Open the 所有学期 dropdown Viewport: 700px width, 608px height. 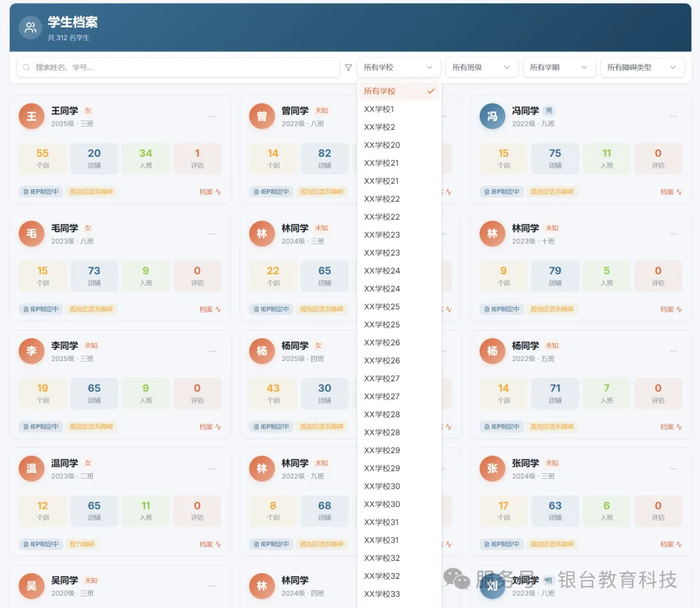[x=559, y=67]
